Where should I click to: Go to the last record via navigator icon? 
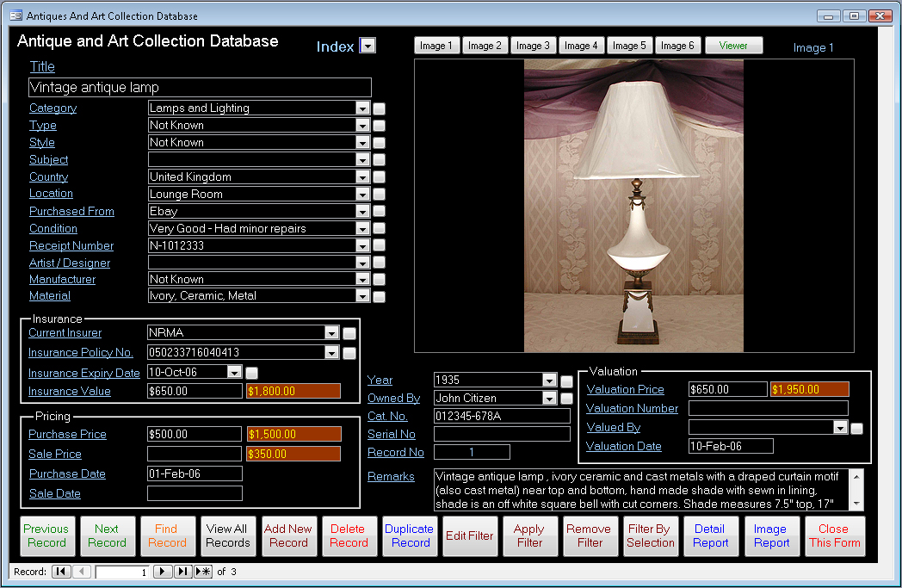(184, 571)
